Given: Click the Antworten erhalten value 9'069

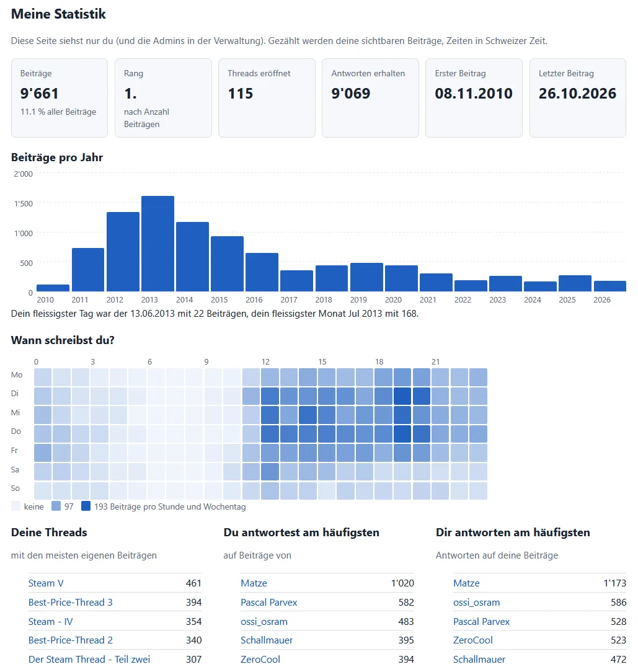Looking at the screenshot, I should point(351,93).
